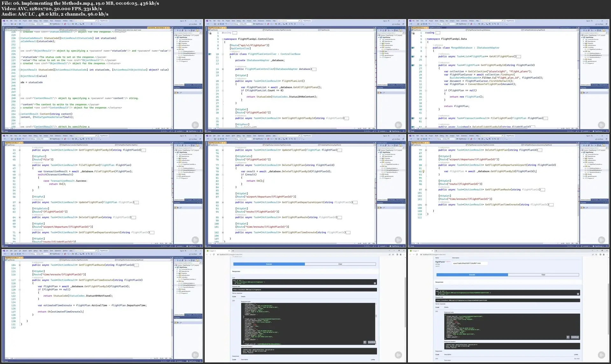Open Extensions menu in StatusCodeResult thumbnail
Image resolution: width=611 pixels, height=364 pixels.
click(58, 21)
